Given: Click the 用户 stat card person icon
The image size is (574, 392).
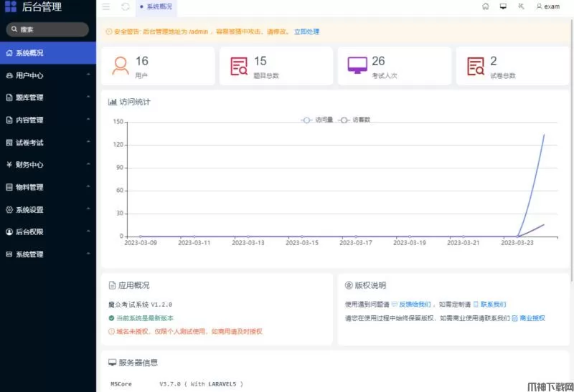Looking at the screenshot, I should point(121,66).
